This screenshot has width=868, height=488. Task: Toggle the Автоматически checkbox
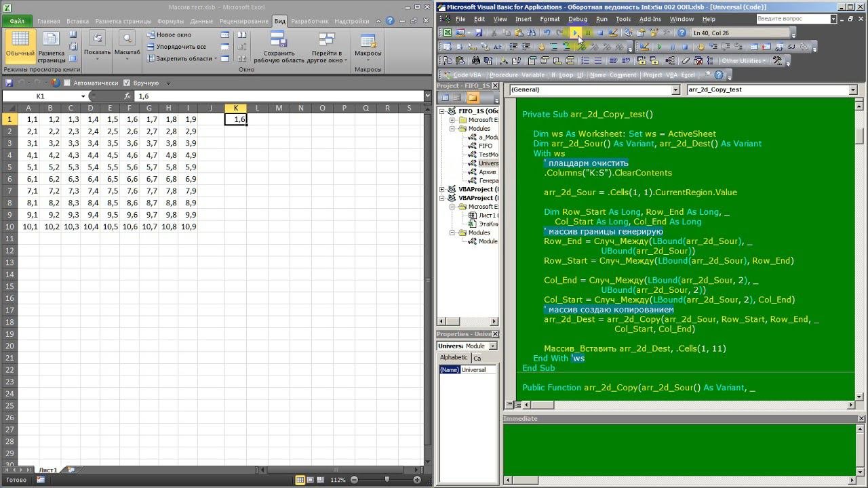click(x=67, y=83)
